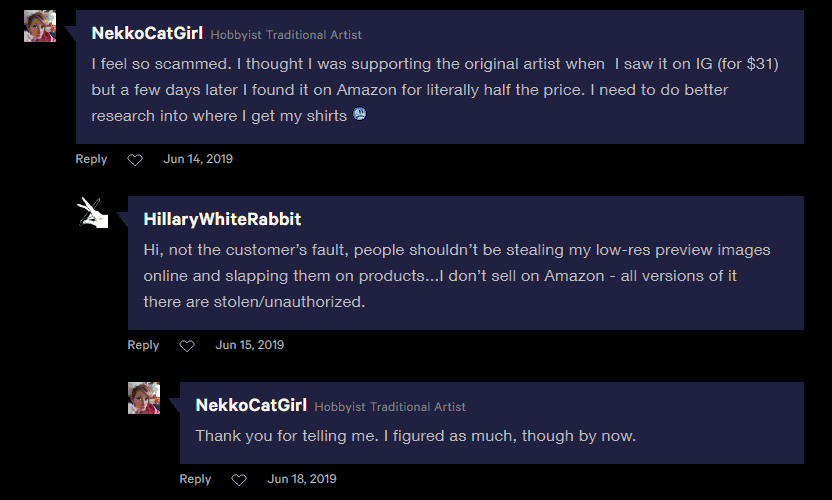
Task: Reply to the first NekkoCatGirl comment
Action: 91,159
